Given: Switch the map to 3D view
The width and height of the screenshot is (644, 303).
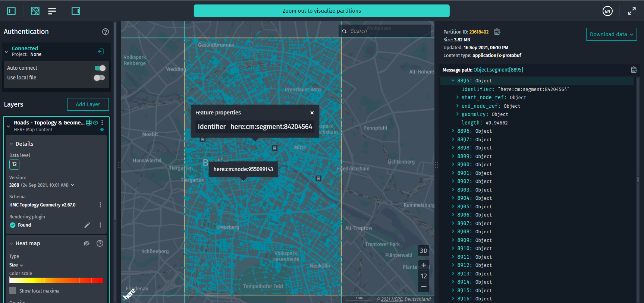Looking at the screenshot, I should click(424, 251).
